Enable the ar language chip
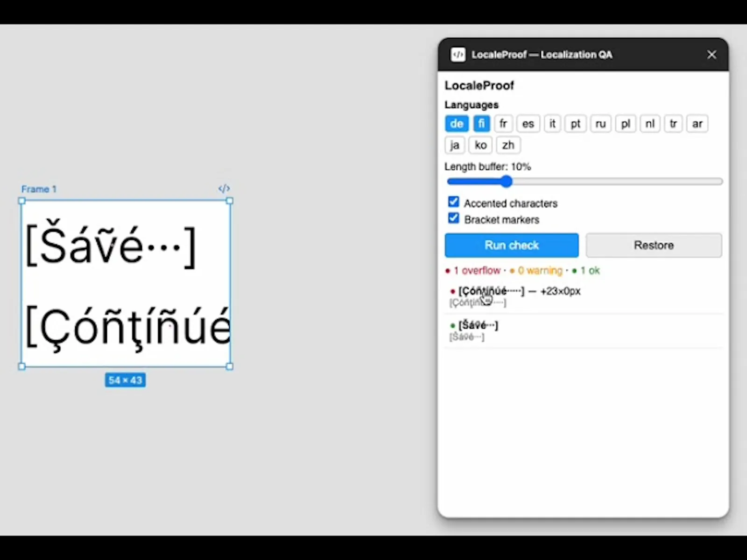Image resolution: width=747 pixels, height=560 pixels. [698, 124]
